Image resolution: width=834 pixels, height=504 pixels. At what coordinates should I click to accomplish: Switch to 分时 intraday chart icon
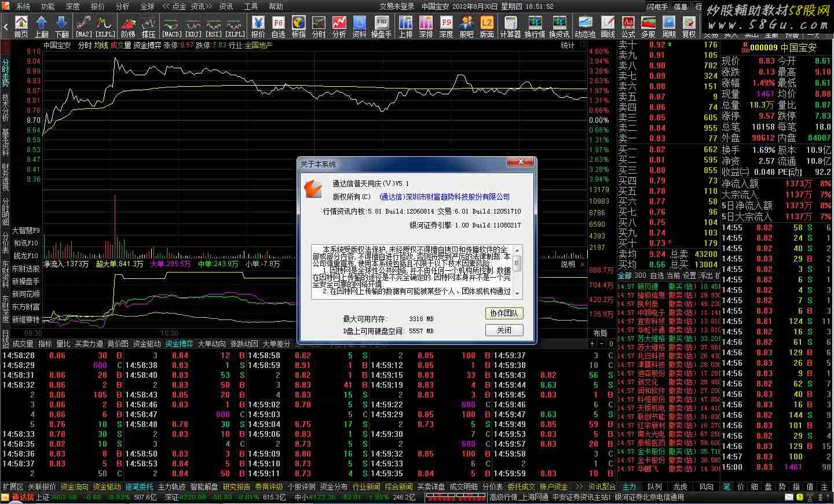point(319,27)
